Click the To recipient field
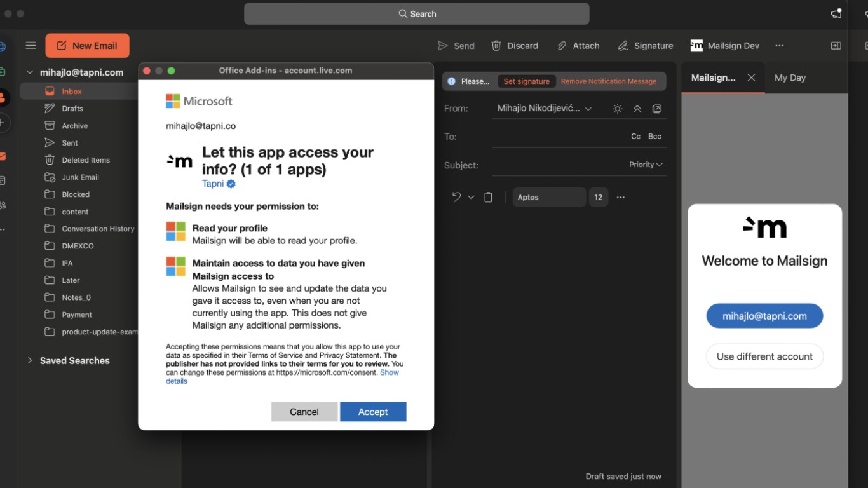The image size is (868, 488). tap(558, 137)
